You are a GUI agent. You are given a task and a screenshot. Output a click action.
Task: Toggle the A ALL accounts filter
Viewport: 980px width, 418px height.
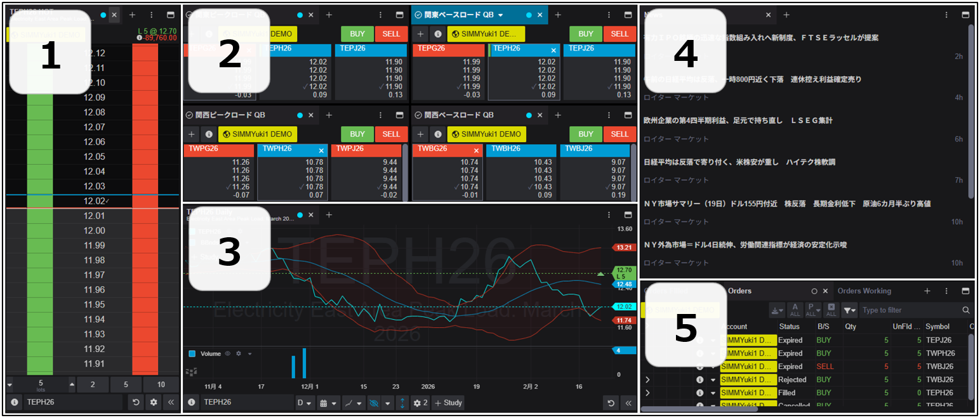pyautogui.click(x=795, y=310)
